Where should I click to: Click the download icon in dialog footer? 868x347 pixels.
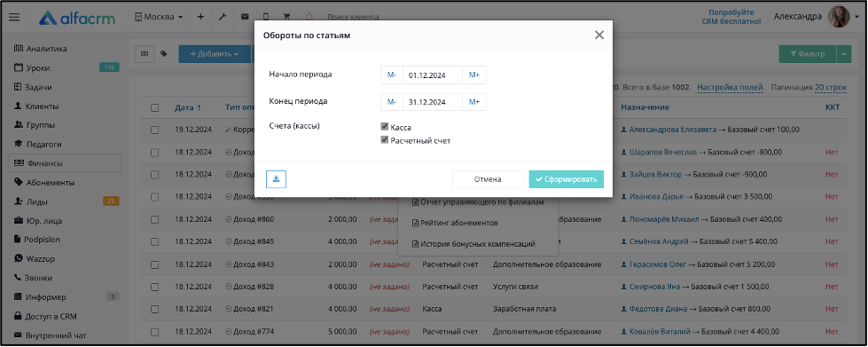tap(276, 179)
